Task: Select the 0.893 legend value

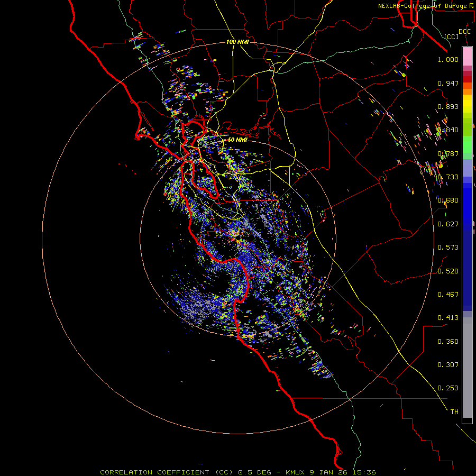Action: tap(448, 106)
